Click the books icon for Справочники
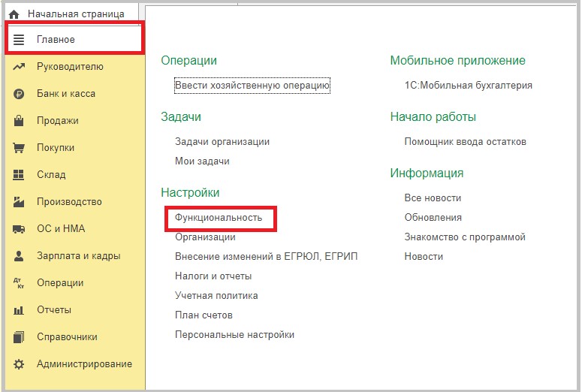 coord(19,337)
